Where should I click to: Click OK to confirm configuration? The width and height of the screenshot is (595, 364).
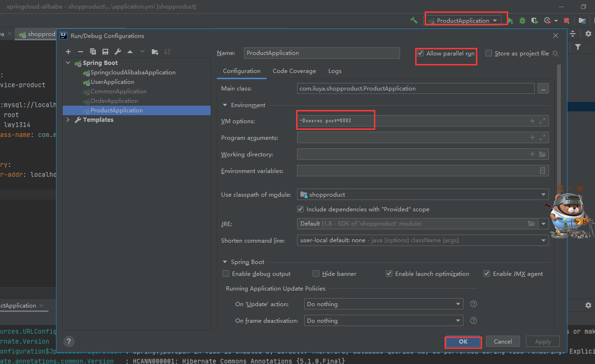click(463, 341)
